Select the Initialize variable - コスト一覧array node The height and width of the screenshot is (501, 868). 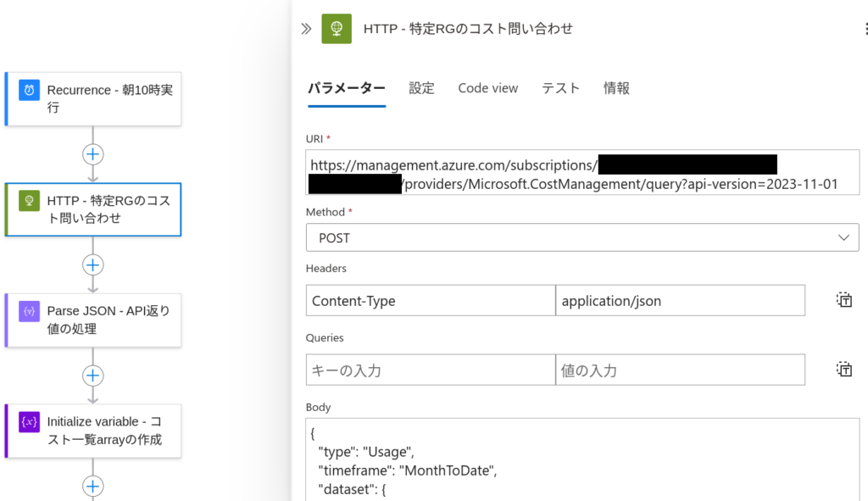tap(93, 431)
